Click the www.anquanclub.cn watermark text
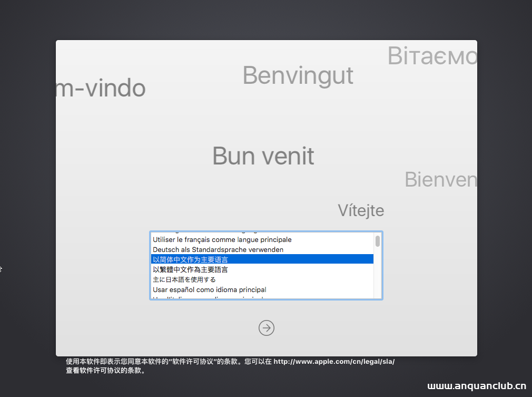 click(x=477, y=385)
